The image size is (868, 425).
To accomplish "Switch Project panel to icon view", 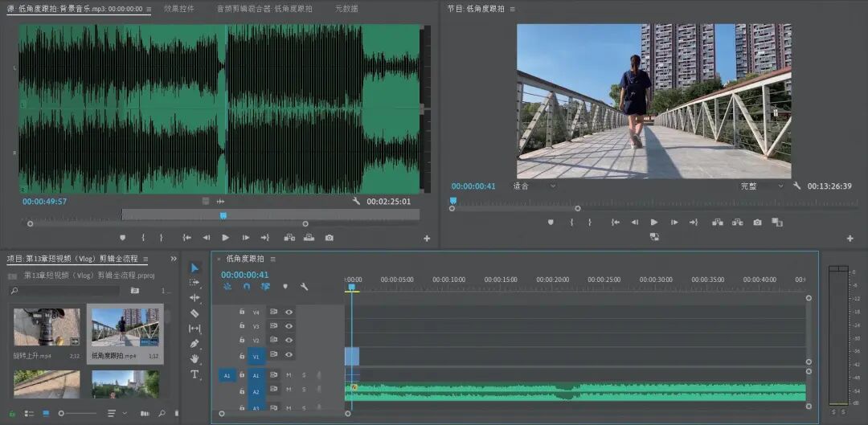I will (x=46, y=414).
